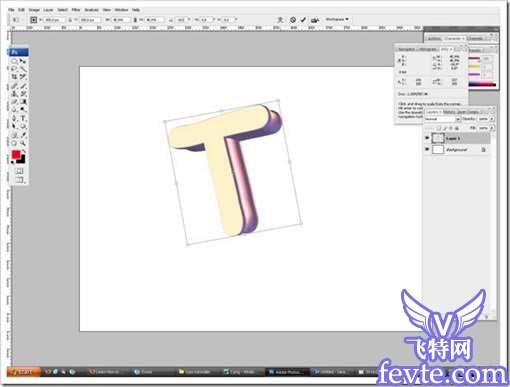This screenshot has width=510, height=387.
Task: Open the layer Fill slider arrow
Action: (492, 128)
